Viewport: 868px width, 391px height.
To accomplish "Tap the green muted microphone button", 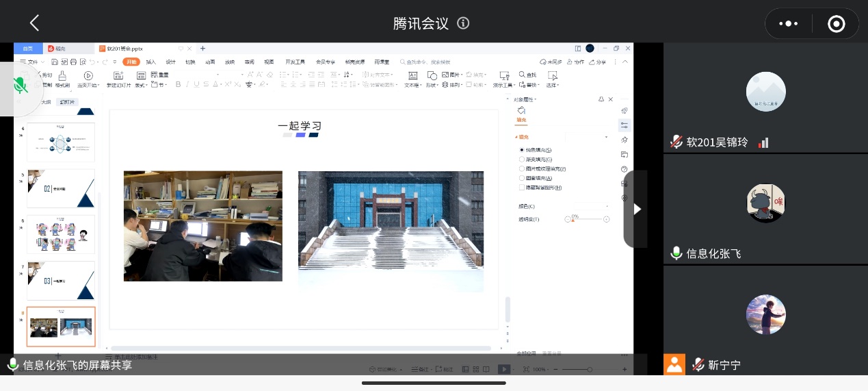I will [x=21, y=86].
